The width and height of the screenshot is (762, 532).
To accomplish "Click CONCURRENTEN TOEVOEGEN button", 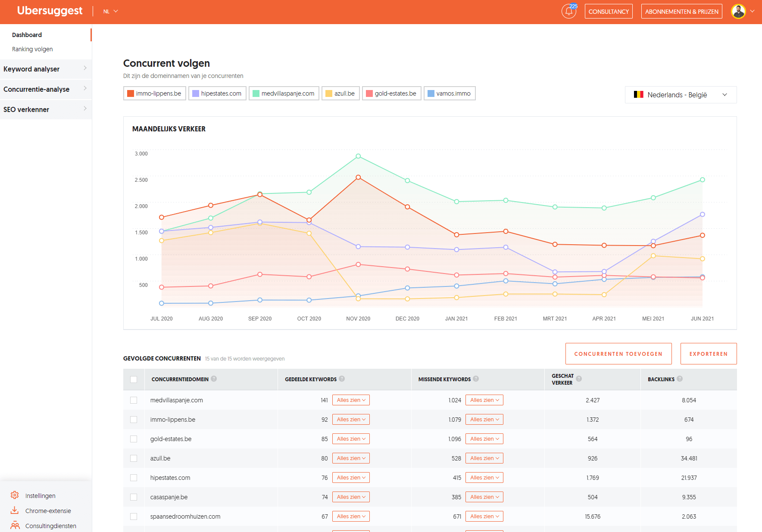I will (618, 354).
